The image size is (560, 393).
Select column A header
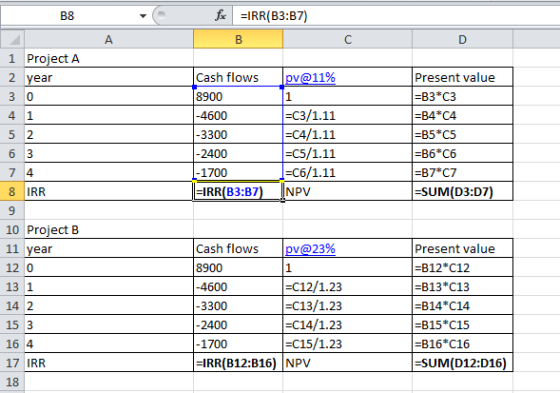pos(109,39)
